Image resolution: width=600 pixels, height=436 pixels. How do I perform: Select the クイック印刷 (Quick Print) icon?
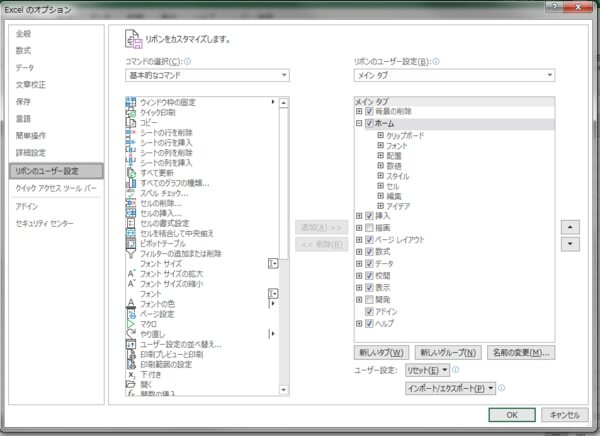(131, 112)
